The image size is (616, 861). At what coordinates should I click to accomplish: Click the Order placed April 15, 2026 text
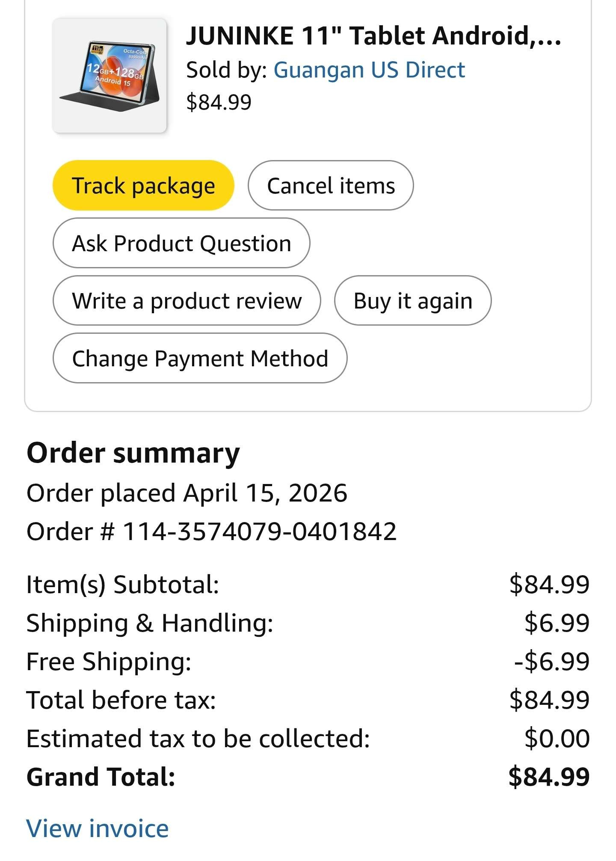pyautogui.click(x=187, y=493)
